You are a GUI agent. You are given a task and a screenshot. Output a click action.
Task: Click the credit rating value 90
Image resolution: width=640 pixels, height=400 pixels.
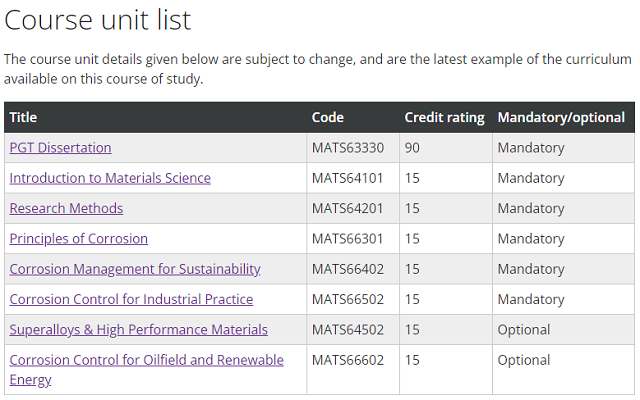coord(412,148)
